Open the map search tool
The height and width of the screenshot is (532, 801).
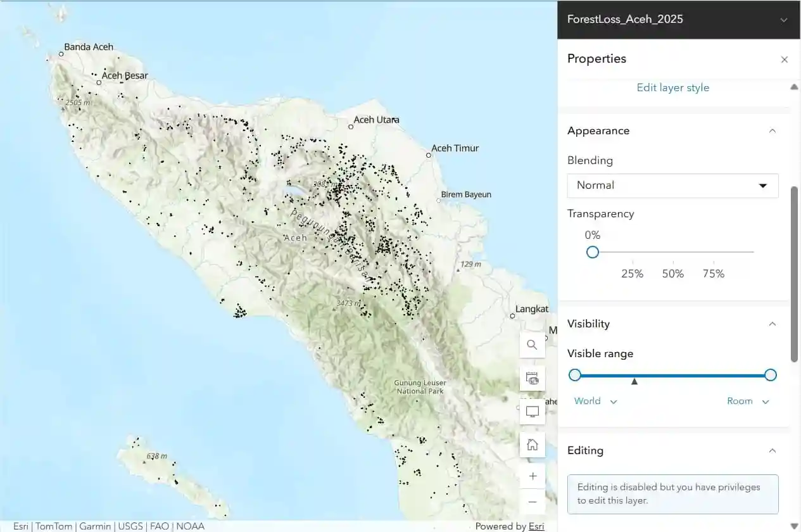(532, 345)
